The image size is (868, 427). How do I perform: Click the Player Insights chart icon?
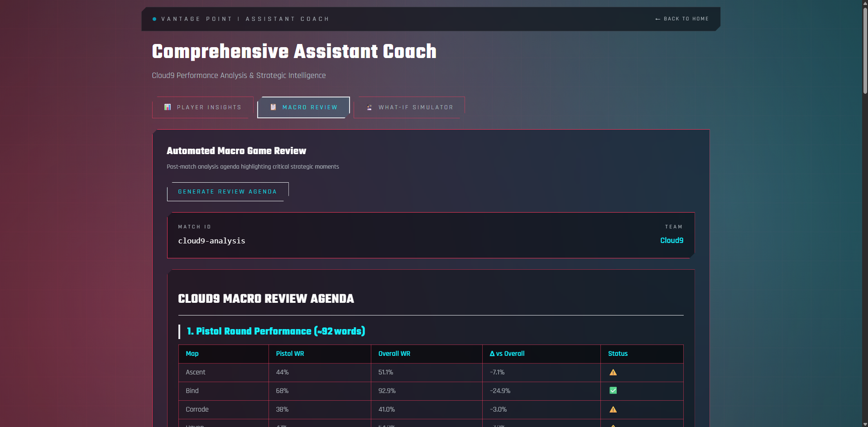(168, 107)
